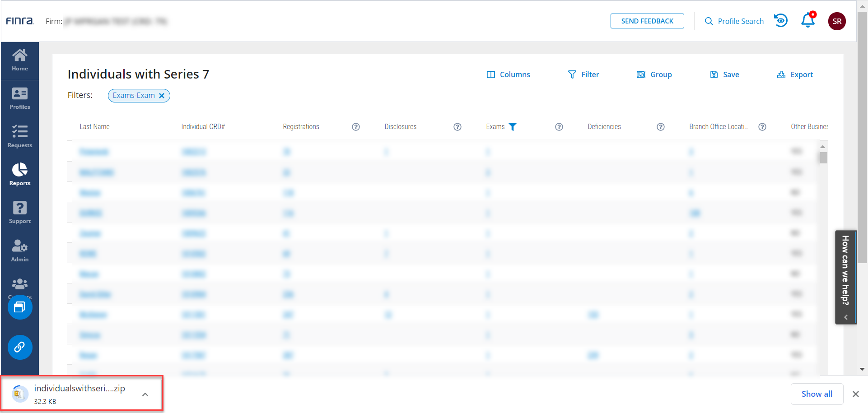Click the SEND FEEDBACK button
This screenshot has width=868, height=413.
pos(647,21)
